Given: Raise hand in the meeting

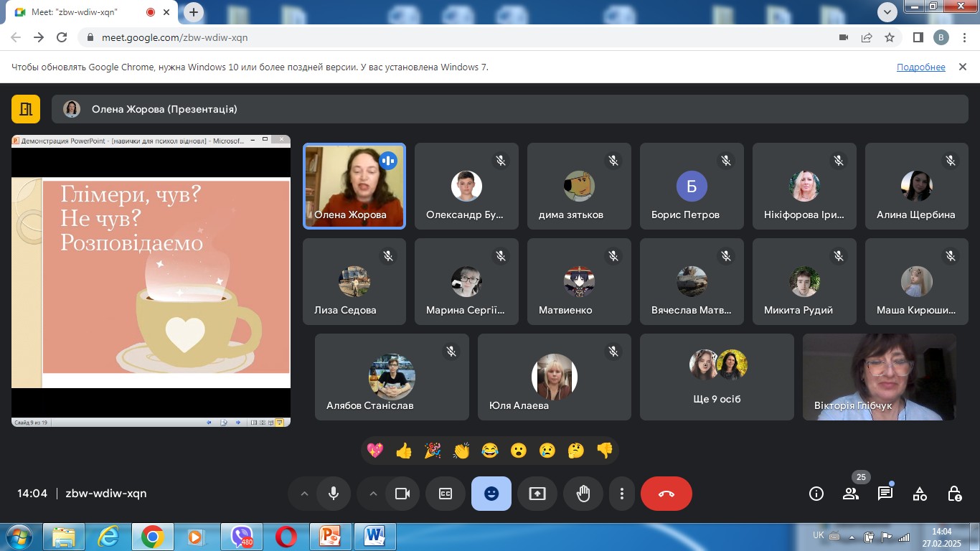Looking at the screenshot, I should pos(583,494).
